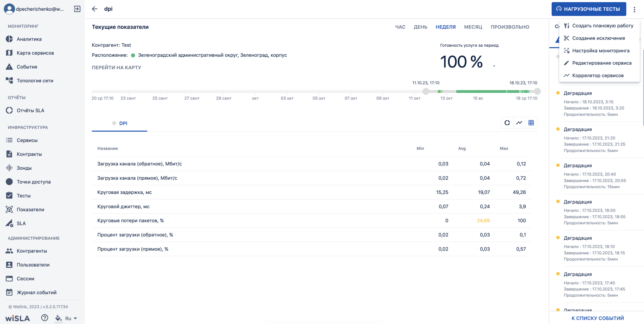Select the circular donut view icon

tap(507, 123)
